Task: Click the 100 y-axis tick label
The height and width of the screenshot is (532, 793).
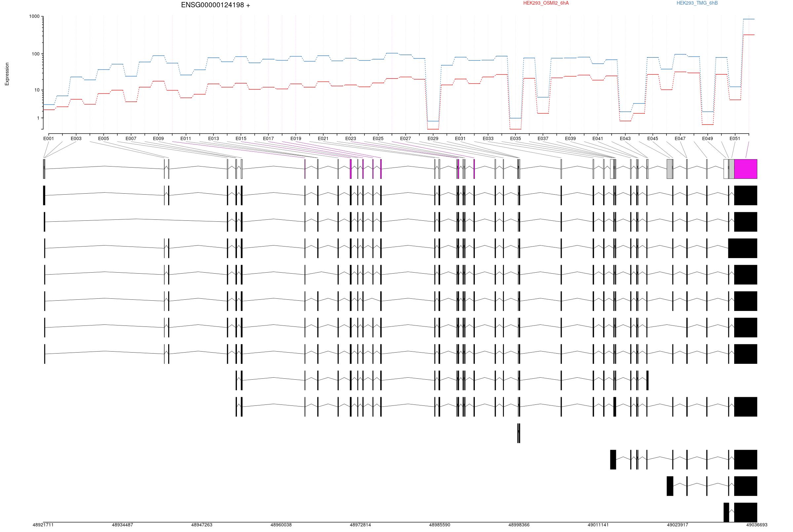Action: click(x=36, y=54)
